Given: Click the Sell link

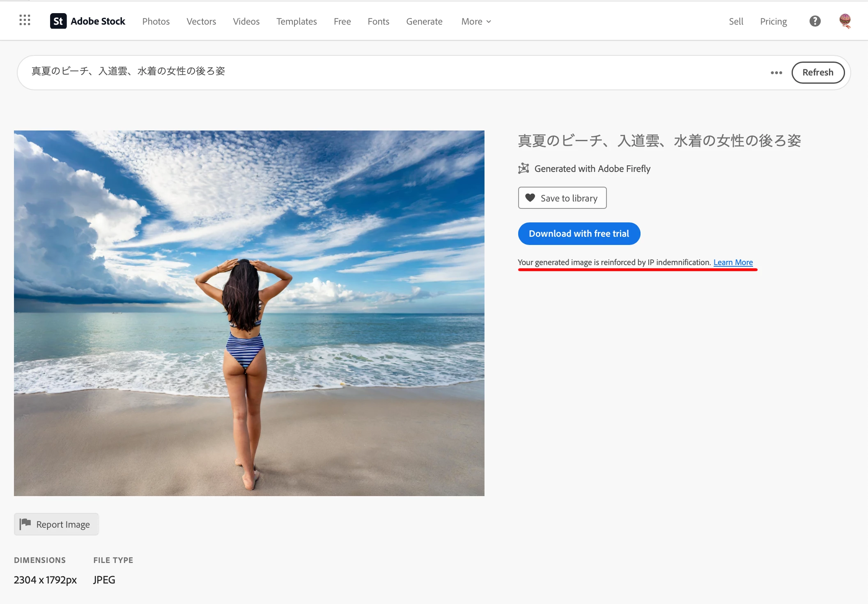Looking at the screenshot, I should coord(736,21).
